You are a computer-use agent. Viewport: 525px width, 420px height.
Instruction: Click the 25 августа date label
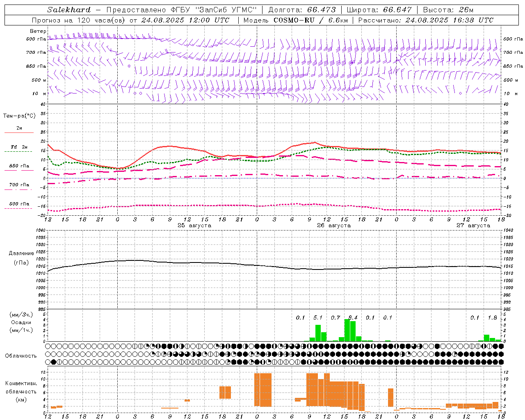pyautogui.click(x=194, y=226)
